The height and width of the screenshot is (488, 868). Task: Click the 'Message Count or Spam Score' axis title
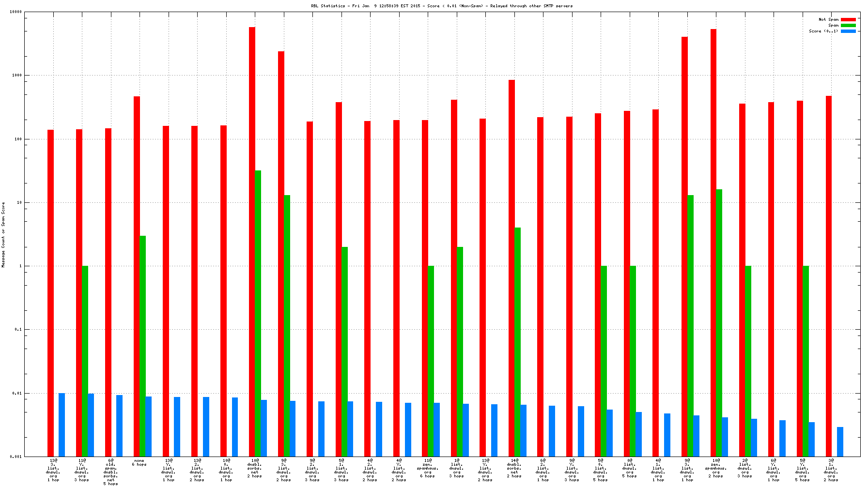point(3,235)
